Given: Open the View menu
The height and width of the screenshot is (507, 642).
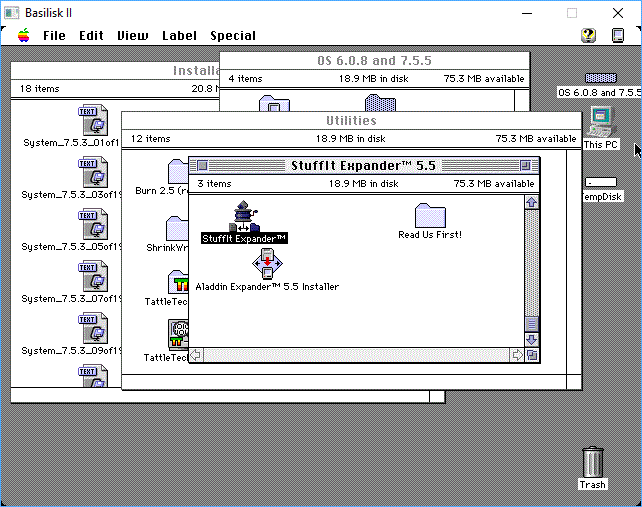Looking at the screenshot, I should coord(133,36).
